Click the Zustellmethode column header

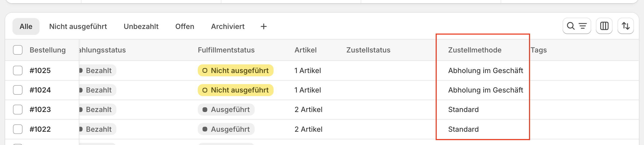tap(475, 50)
